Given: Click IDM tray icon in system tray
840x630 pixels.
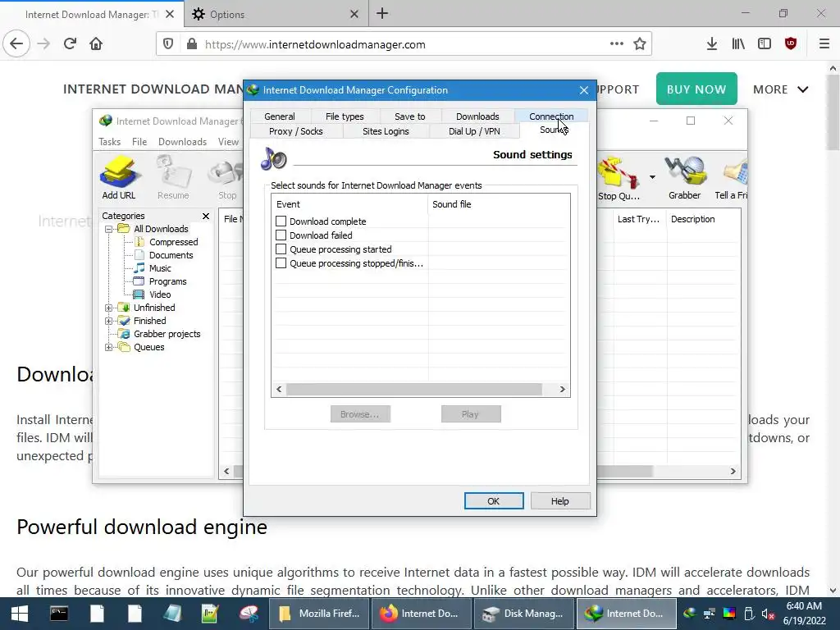Looking at the screenshot, I should [689, 614].
